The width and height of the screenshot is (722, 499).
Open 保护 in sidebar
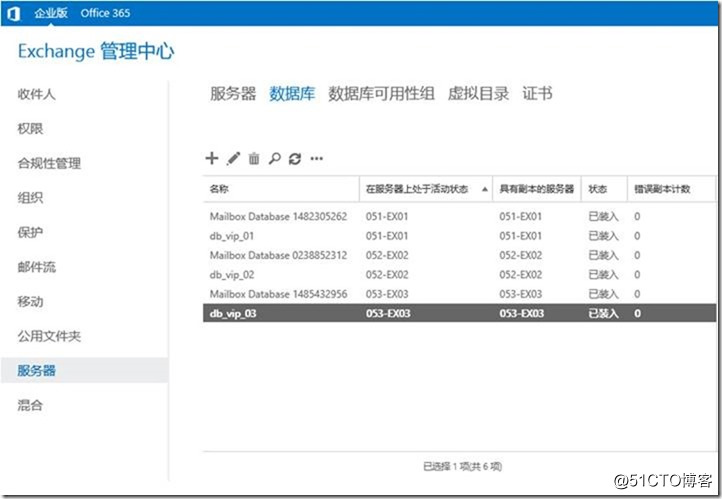pos(30,232)
